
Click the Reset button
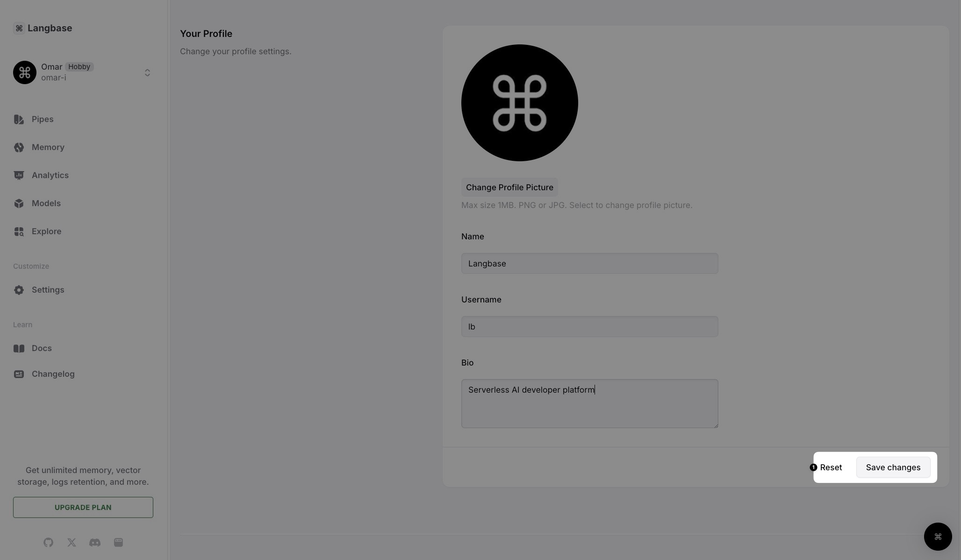point(831,467)
